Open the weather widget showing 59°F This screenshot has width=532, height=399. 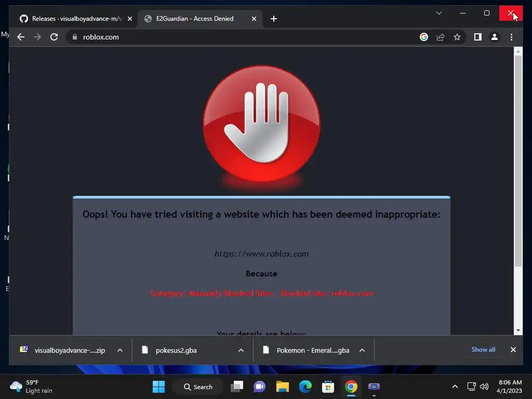[x=31, y=387]
